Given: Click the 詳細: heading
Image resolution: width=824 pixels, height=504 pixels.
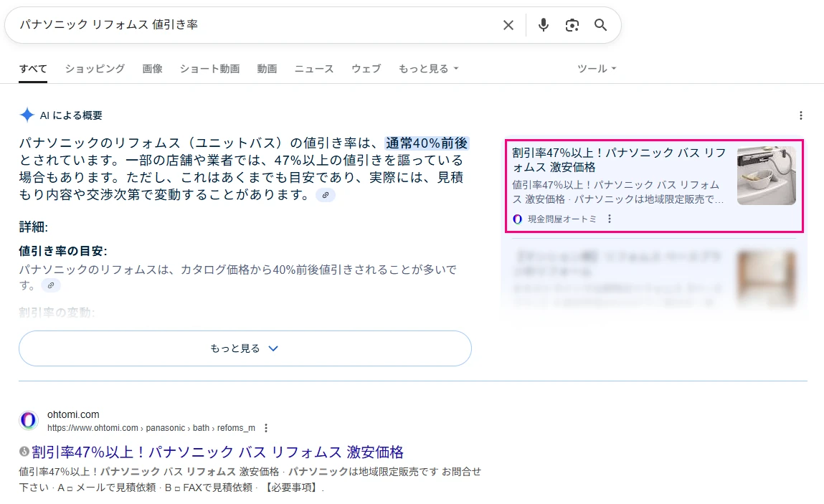Looking at the screenshot, I should [x=34, y=227].
